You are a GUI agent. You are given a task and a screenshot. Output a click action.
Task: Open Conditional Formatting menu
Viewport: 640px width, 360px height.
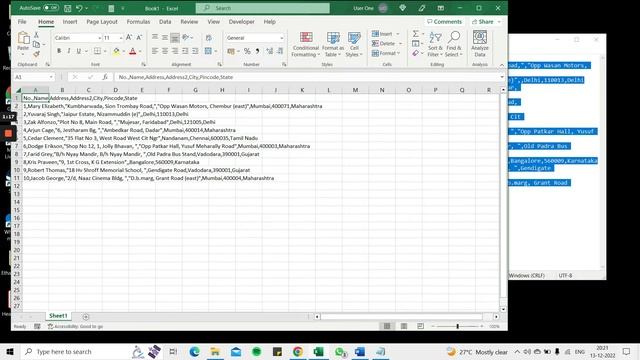pyautogui.click(x=306, y=44)
